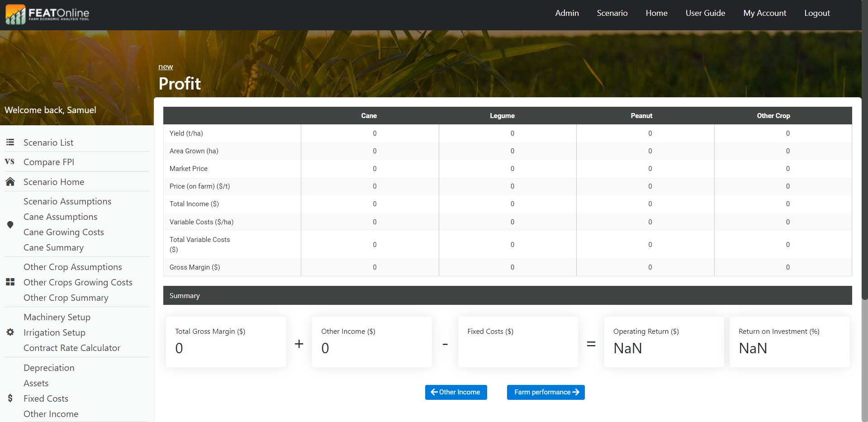The height and width of the screenshot is (422, 868).
Task: Open the User Guide menu item
Action: [x=705, y=13]
